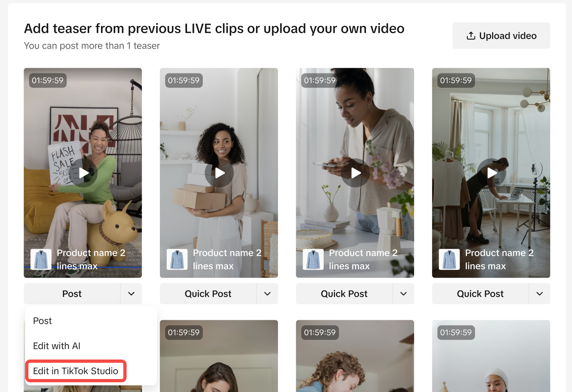Click Quick Post under the fourth video
572x392 pixels.
[480, 294]
